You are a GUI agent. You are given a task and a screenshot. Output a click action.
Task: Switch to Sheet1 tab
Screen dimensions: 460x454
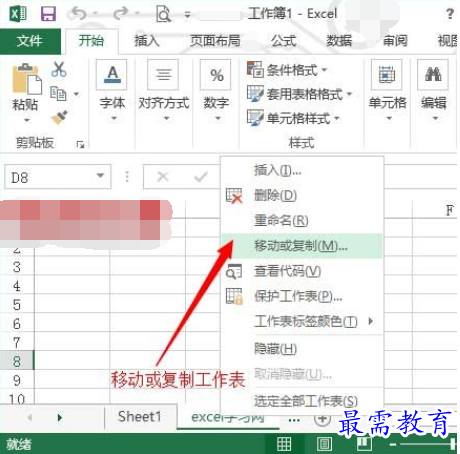point(140,417)
